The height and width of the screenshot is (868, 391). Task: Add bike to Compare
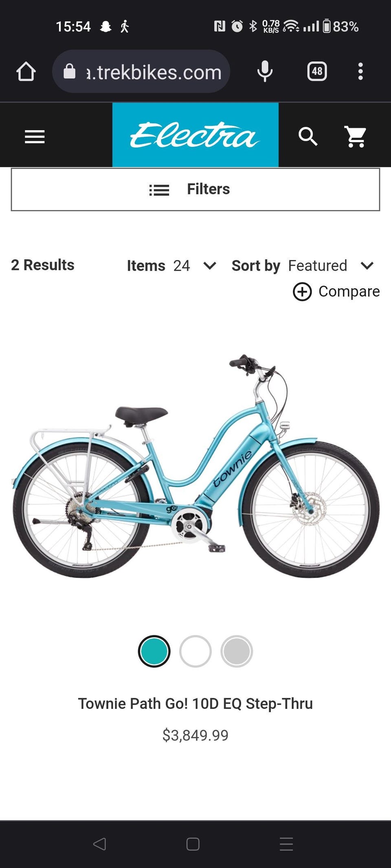(x=336, y=291)
